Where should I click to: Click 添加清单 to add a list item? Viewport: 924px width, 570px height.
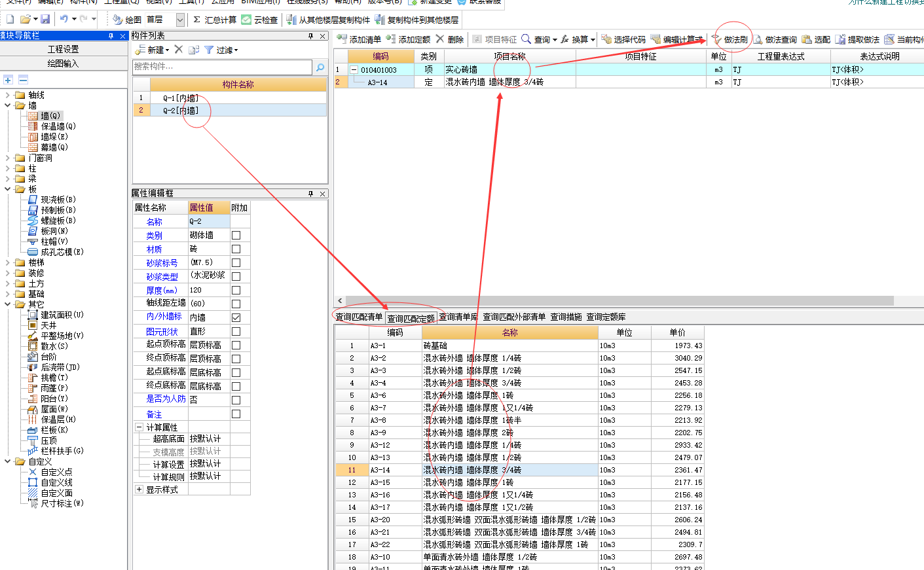(359, 39)
